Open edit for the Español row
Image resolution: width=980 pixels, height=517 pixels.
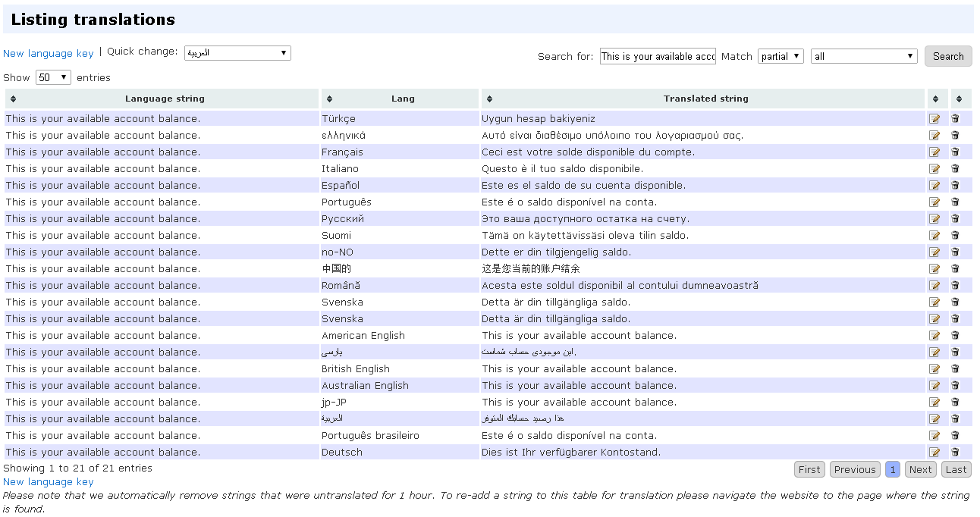tap(934, 186)
